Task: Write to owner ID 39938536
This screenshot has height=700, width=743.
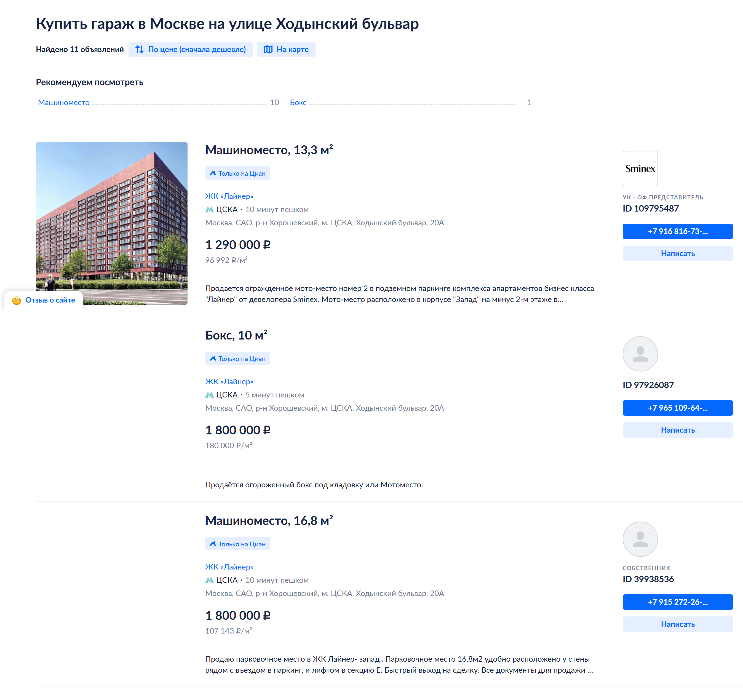Action: click(x=678, y=624)
